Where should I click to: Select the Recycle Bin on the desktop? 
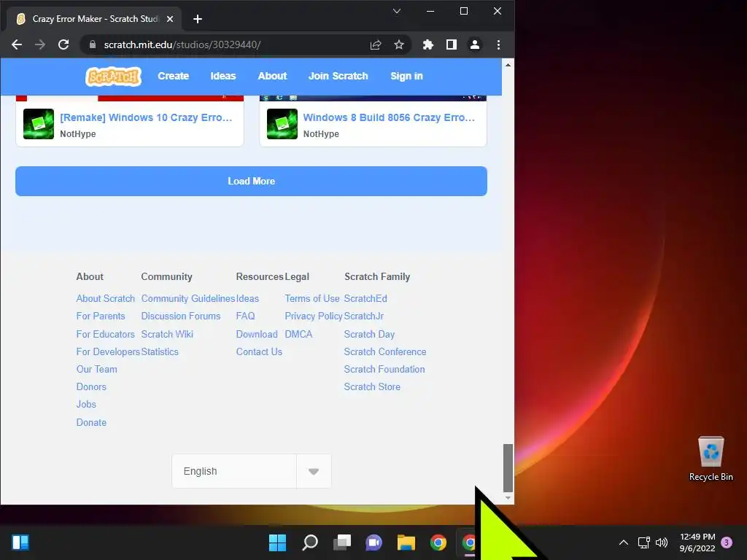[x=711, y=459]
